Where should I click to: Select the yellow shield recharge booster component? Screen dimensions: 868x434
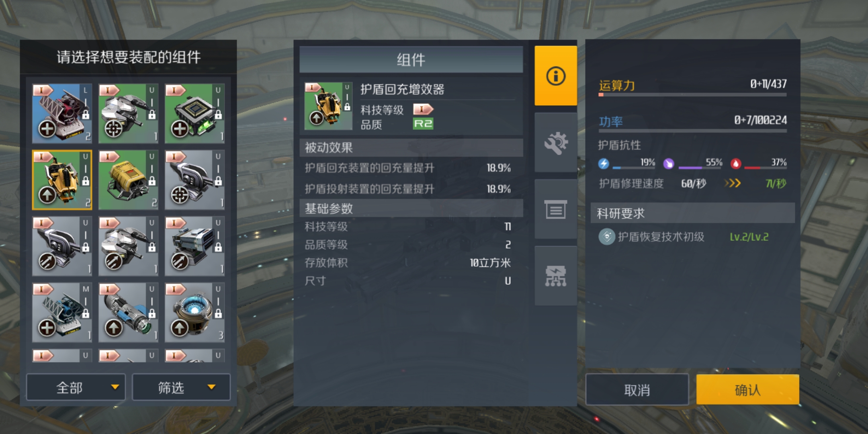click(62, 180)
